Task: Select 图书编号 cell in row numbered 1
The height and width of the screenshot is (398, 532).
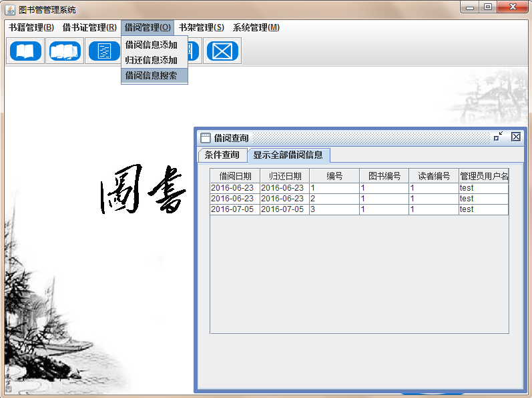Action: pos(384,188)
